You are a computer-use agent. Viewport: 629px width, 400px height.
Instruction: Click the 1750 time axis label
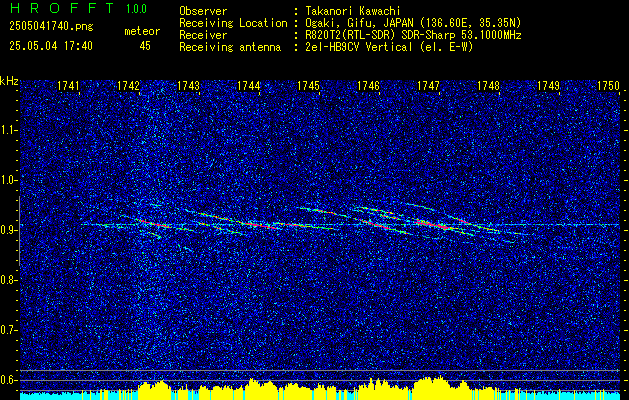[609, 86]
